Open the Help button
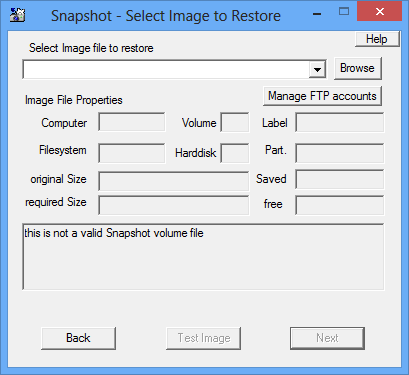 (x=377, y=39)
